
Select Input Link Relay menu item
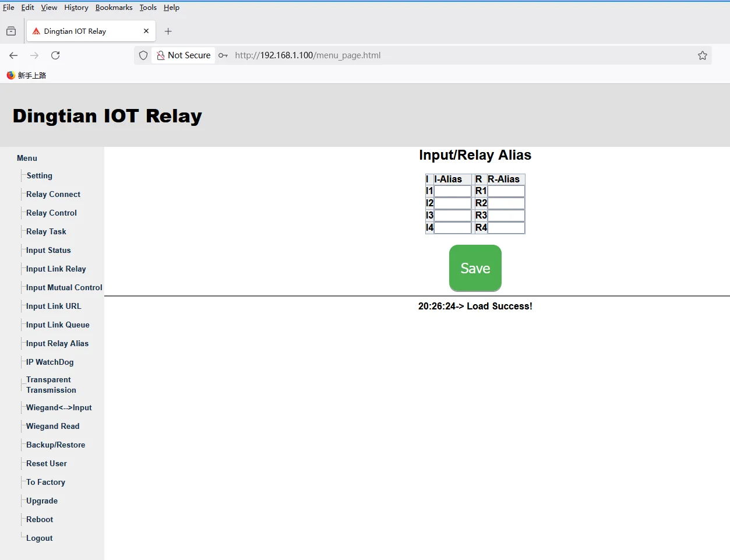tap(56, 269)
